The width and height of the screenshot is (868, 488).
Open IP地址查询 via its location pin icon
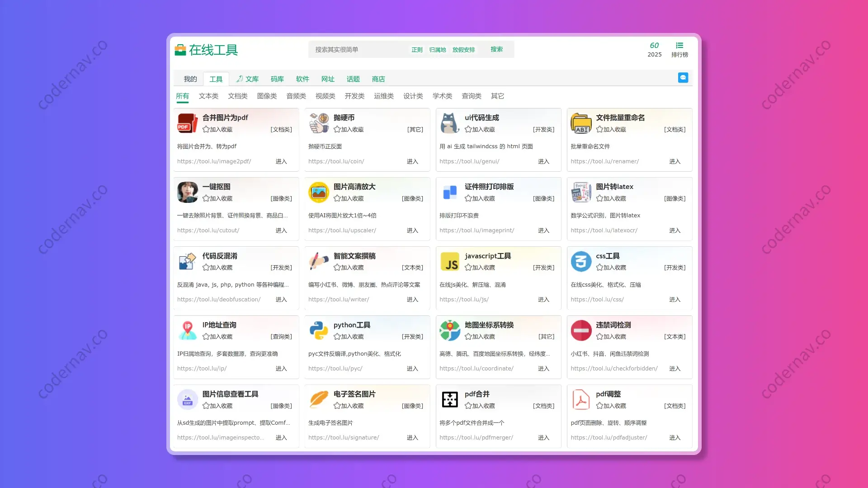pyautogui.click(x=187, y=330)
